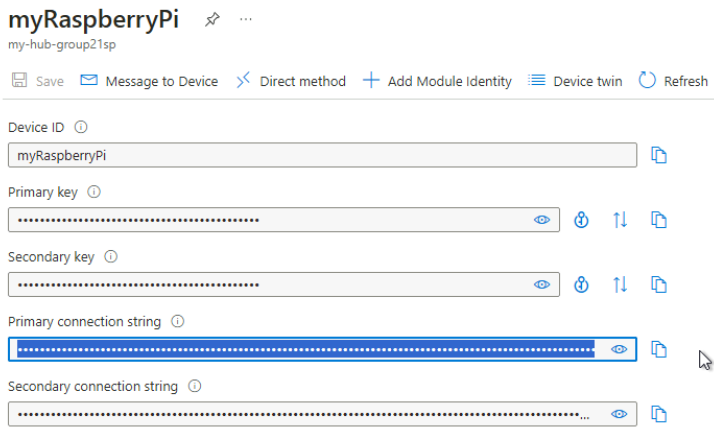Swap keys using Secondary key arrows icon
This screenshot has height=441, width=714.
tap(620, 284)
